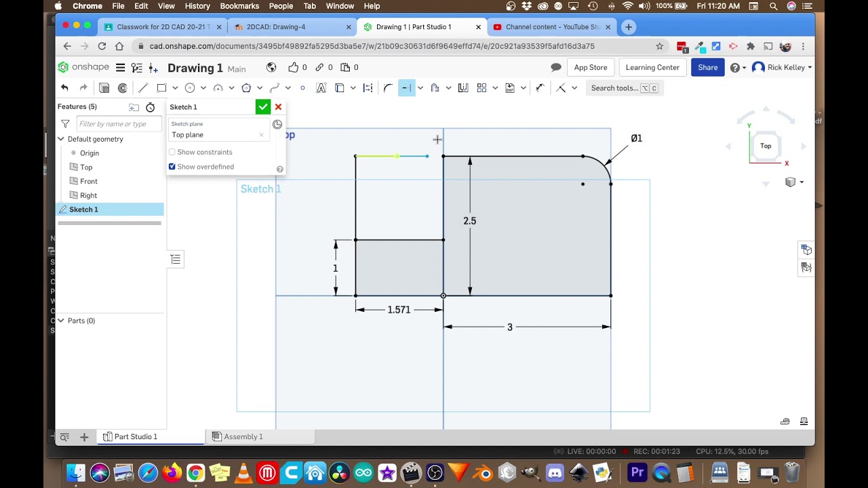This screenshot has width=868, height=488.
Task: Select the Polygon sketch tool
Action: coord(246,88)
